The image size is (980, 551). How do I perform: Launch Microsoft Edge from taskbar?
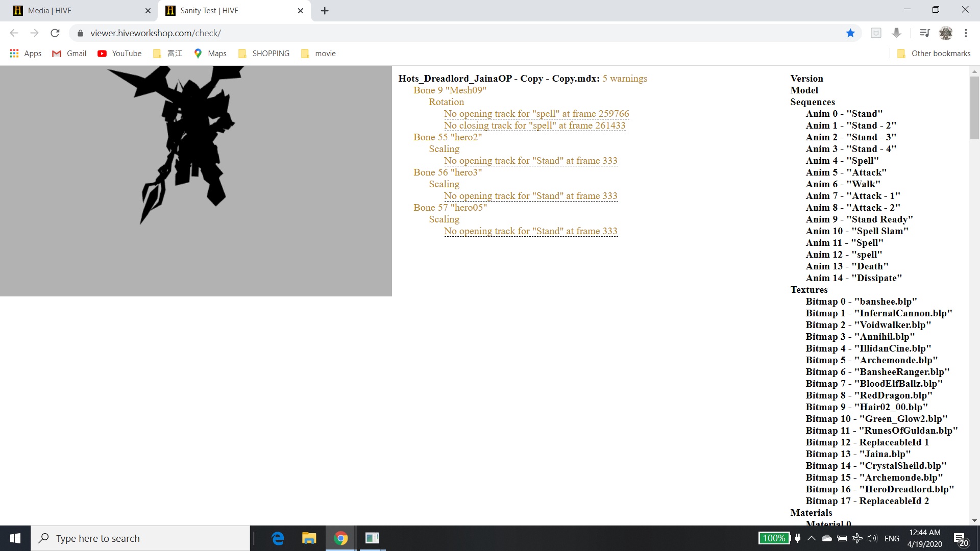pyautogui.click(x=278, y=538)
